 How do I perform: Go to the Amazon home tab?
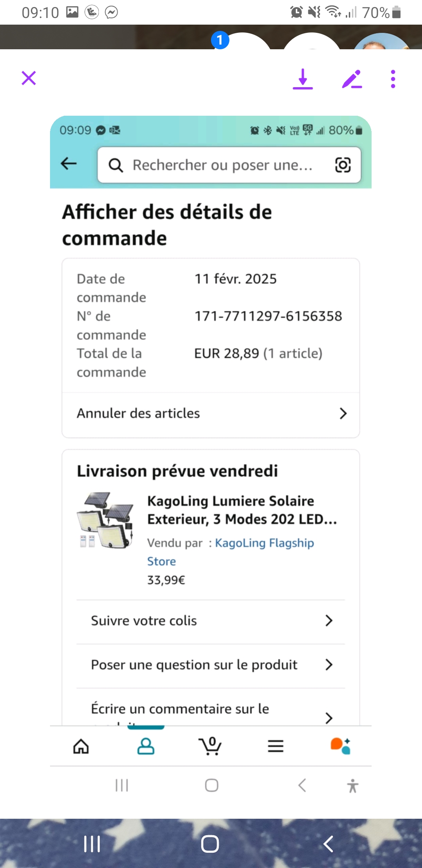(x=81, y=746)
